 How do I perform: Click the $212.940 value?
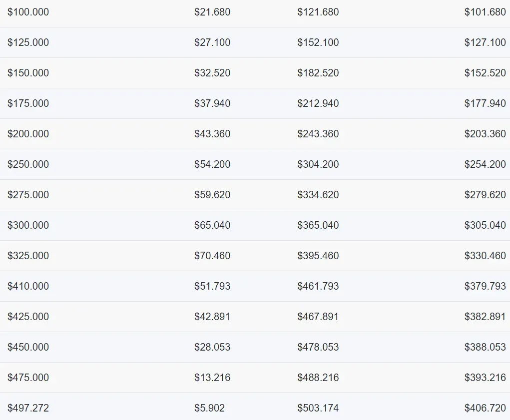pos(318,103)
